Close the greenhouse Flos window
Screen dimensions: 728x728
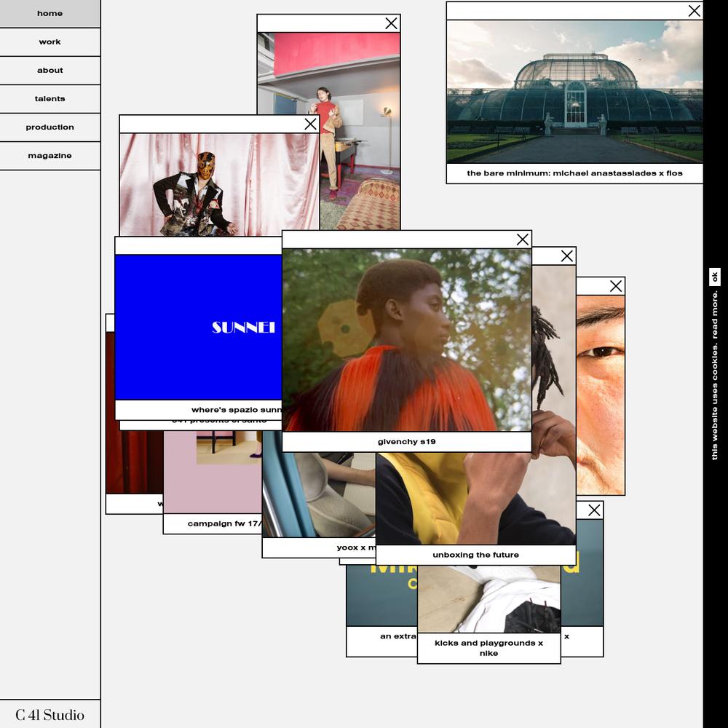tap(694, 11)
